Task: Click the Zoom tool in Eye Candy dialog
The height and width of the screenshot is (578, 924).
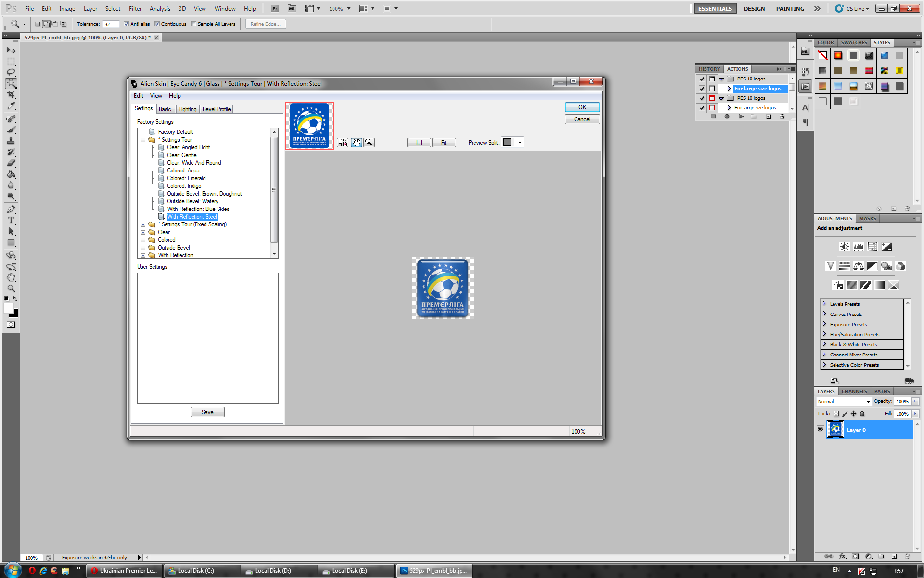Action: click(369, 143)
